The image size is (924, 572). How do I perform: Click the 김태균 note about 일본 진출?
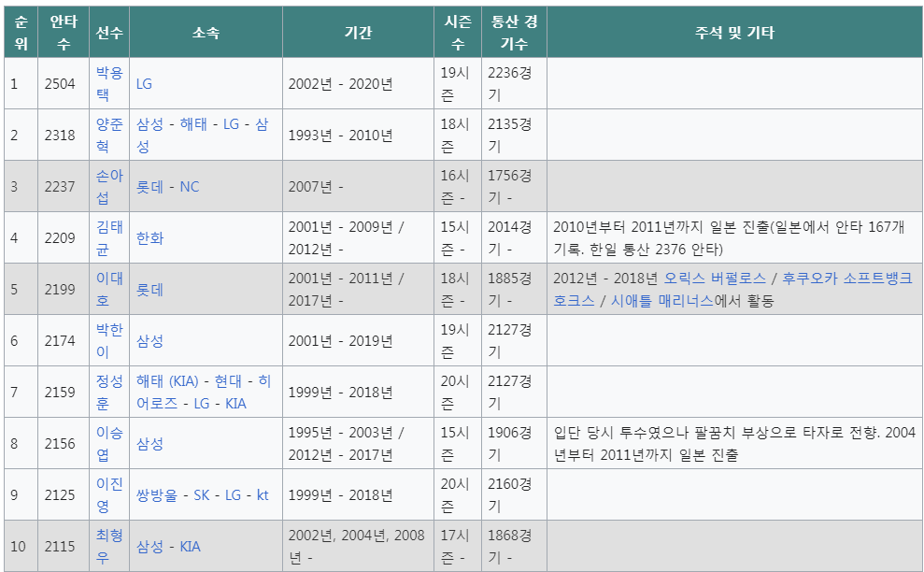click(x=729, y=237)
